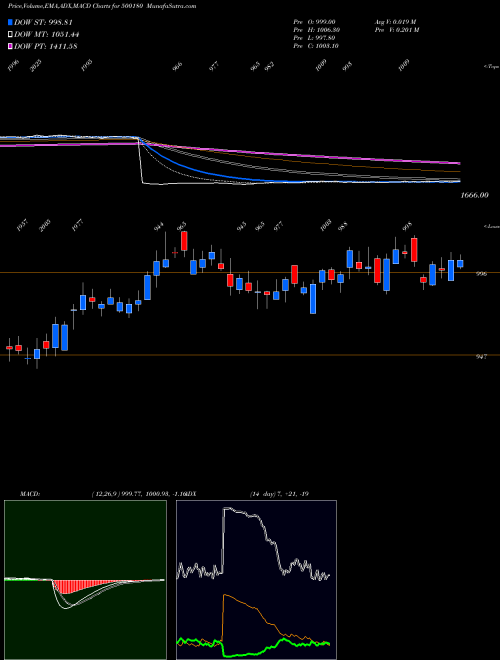Screen dimensions: 500x660
Task: Select the 'DOW PT: 1411.58' legend text
Action: point(45,46)
